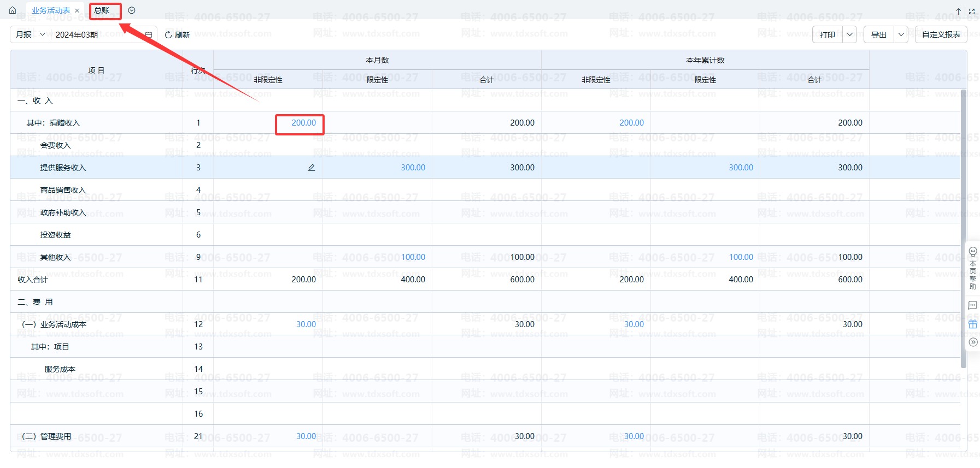Expand the 打印 dropdown arrow
This screenshot has width=980, height=468.
tap(850, 34)
